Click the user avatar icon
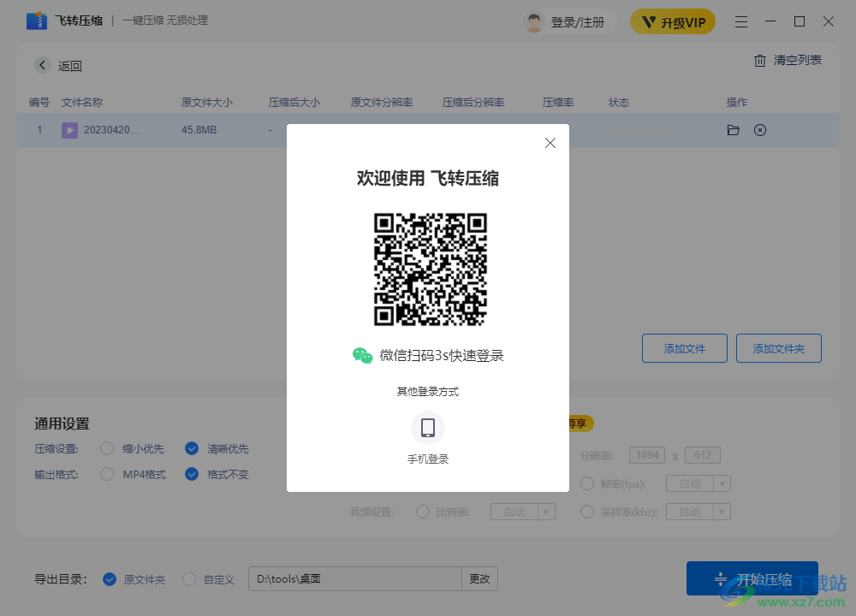Viewport: 856px width, 616px height. (534, 22)
